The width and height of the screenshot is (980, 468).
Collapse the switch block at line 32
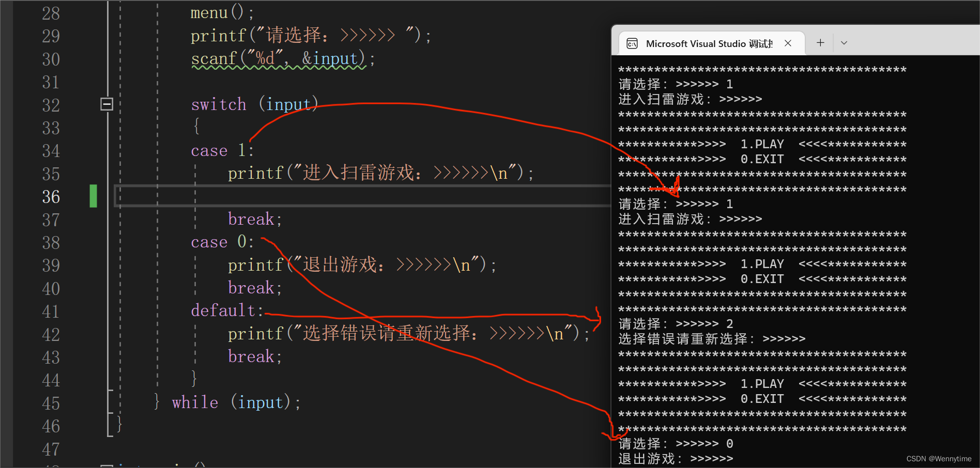pyautogui.click(x=106, y=104)
